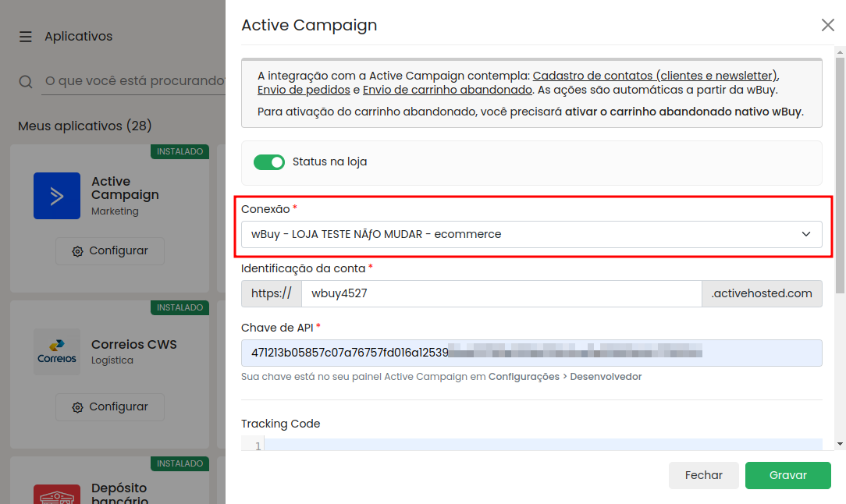The height and width of the screenshot is (504, 846).
Task: Click the scrollbar down arrow in panel
Action: coord(840,444)
